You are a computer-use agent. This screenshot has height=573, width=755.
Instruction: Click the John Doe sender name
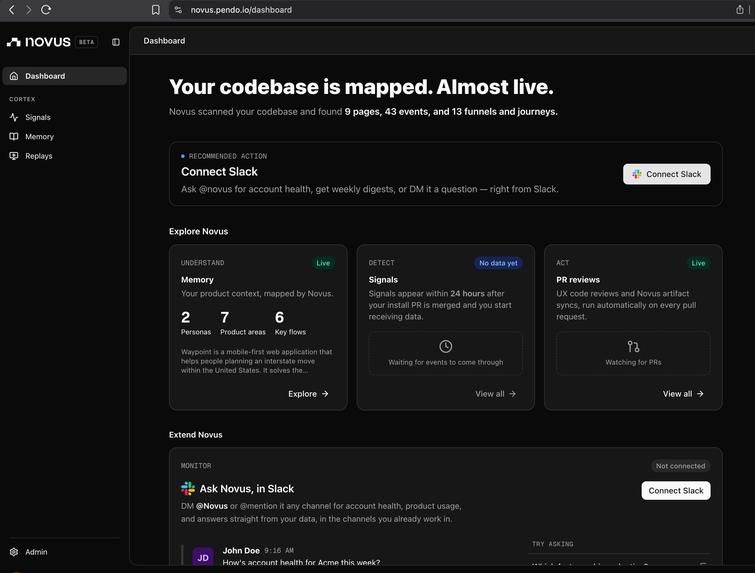tap(241, 550)
